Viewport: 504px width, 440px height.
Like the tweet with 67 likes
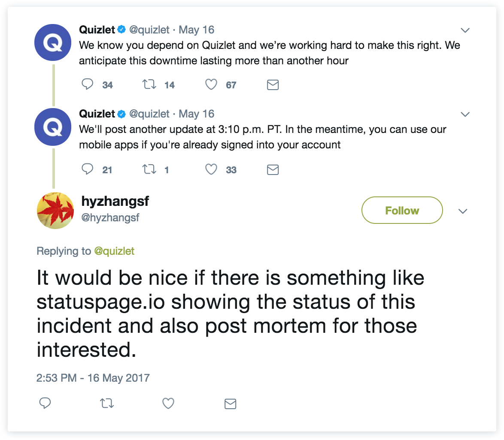click(211, 84)
